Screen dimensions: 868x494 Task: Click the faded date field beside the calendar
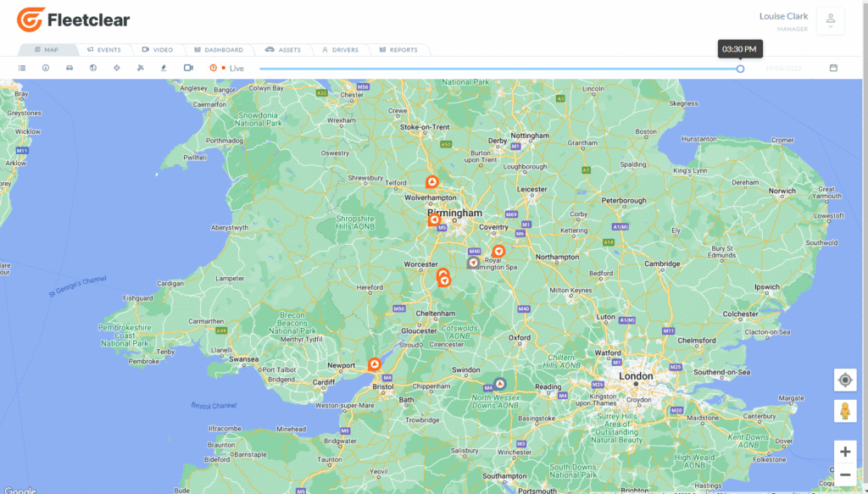[783, 68]
